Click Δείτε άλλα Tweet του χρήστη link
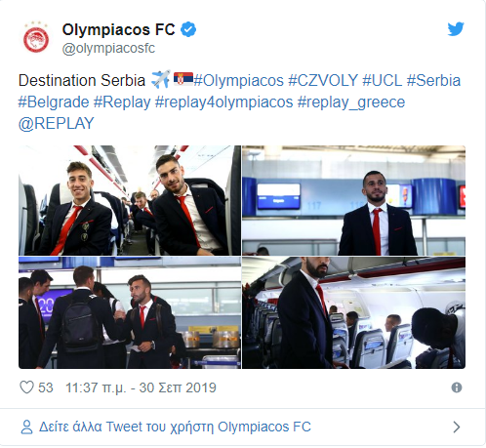This screenshot has height=448, width=486. (175, 427)
